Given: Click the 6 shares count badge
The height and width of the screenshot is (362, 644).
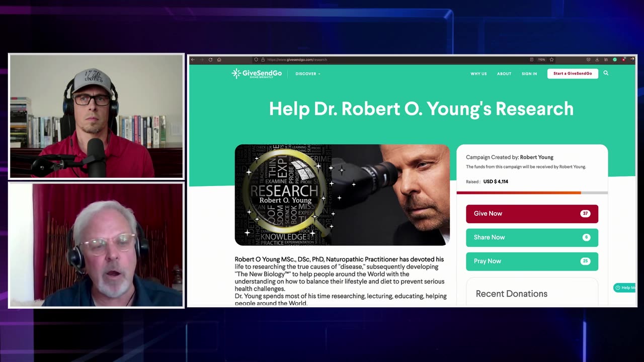Looking at the screenshot, I should click(x=586, y=237).
